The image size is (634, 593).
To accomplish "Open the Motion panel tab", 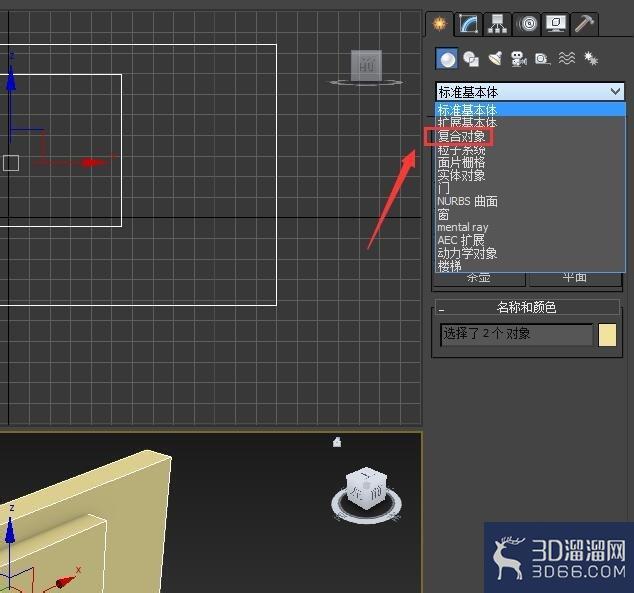I will pos(528,24).
